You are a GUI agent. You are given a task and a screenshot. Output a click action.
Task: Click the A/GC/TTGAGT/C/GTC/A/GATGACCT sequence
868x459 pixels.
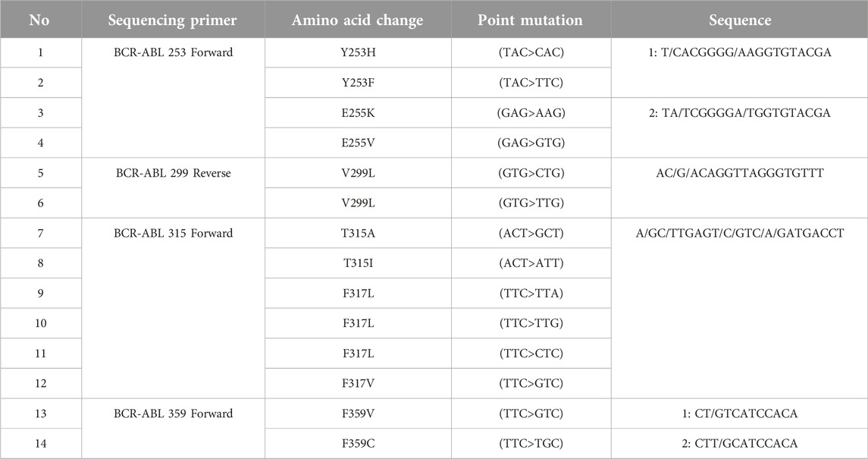(x=740, y=233)
